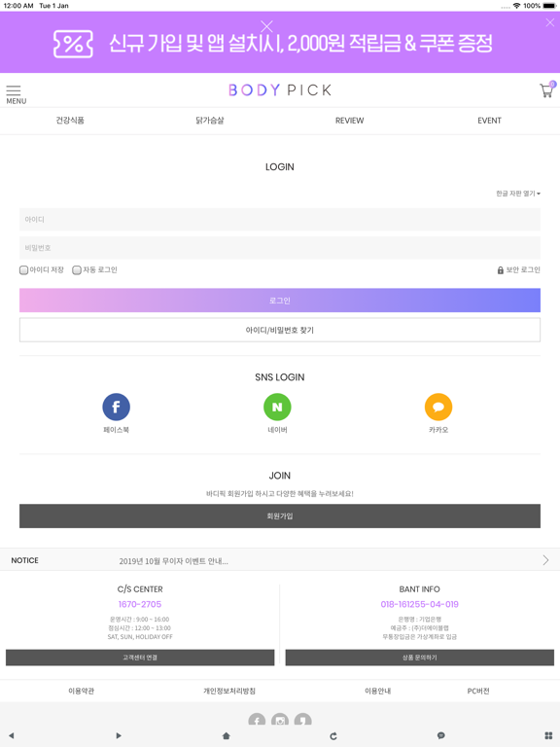Open the third footer social icon

click(303, 720)
